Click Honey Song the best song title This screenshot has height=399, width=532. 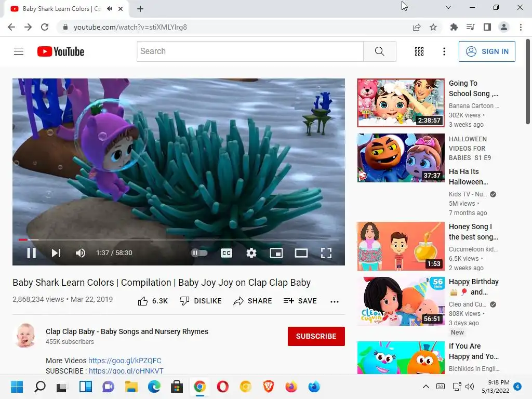tap(473, 232)
